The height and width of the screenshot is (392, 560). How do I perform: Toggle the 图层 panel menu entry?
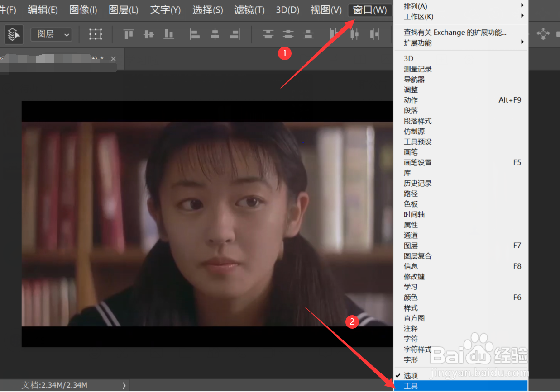(x=460, y=246)
